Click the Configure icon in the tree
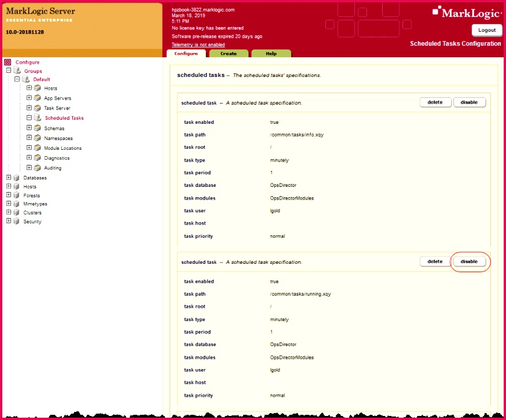Screen dimensions: 506x420 [x=8, y=62]
